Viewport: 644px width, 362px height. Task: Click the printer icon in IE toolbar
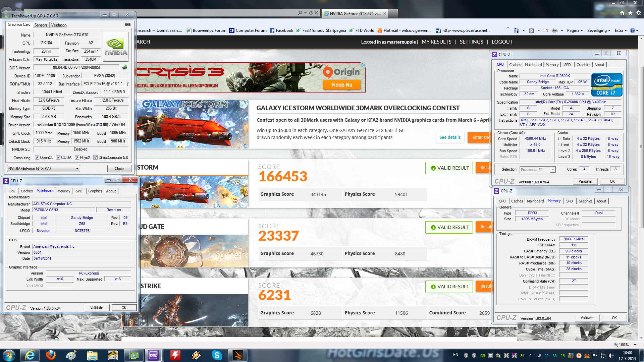[x=555, y=31]
